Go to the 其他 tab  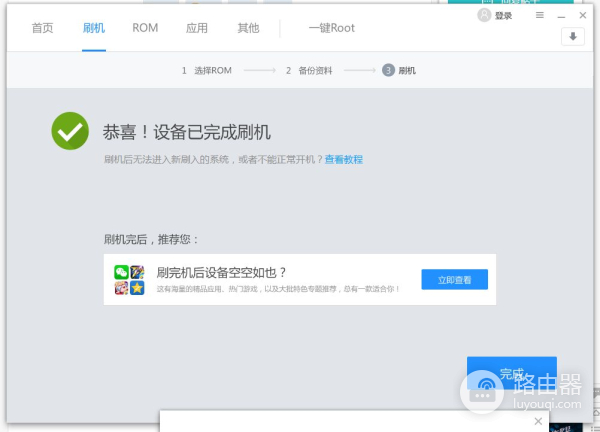point(248,28)
